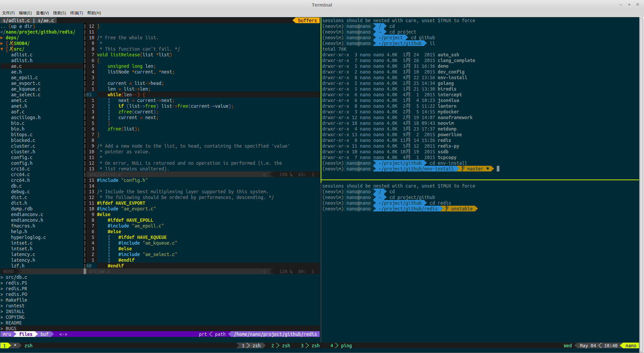Screen dimensions: 644x353
Task: Open ae_epoll.c in the file tree
Action: [24, 78]
